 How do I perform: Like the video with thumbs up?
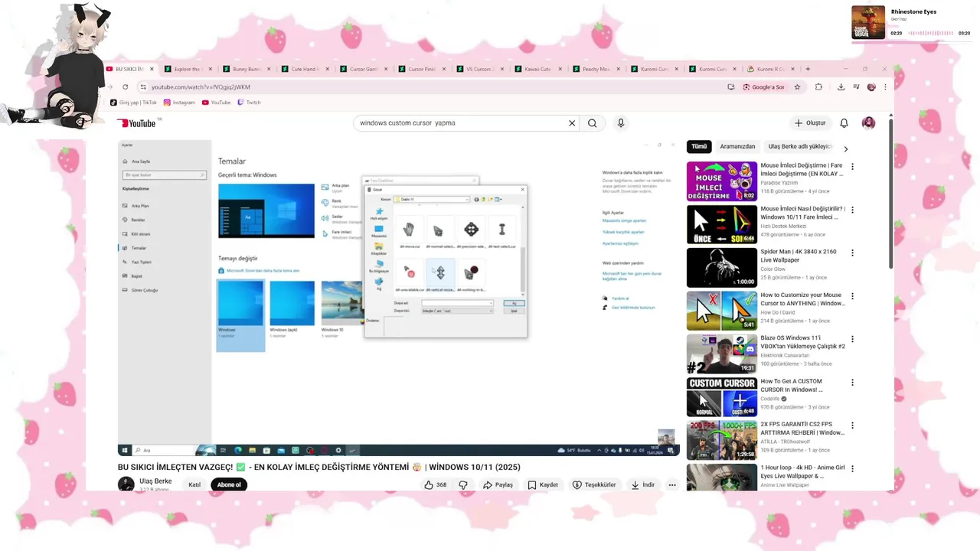point(435,484)
